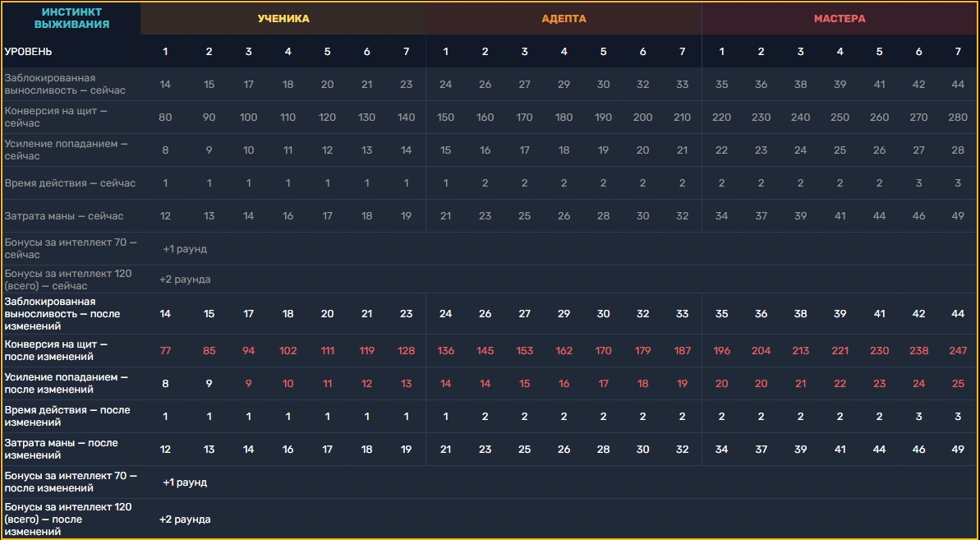Select the 'Конверсия на щит — сейчас' row label
The height and width of the screenshot is (540, 980).
click(56, 117)
